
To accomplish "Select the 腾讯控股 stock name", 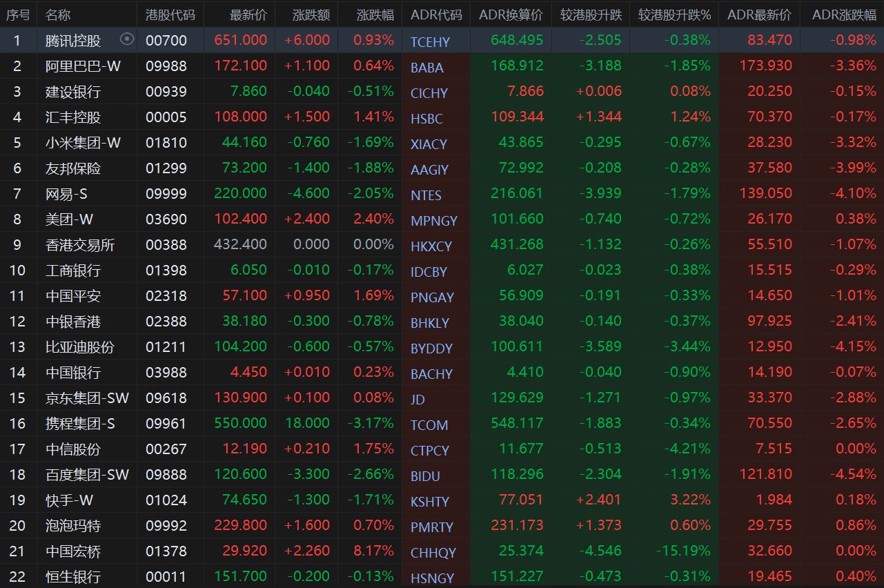I will point(73,41).
